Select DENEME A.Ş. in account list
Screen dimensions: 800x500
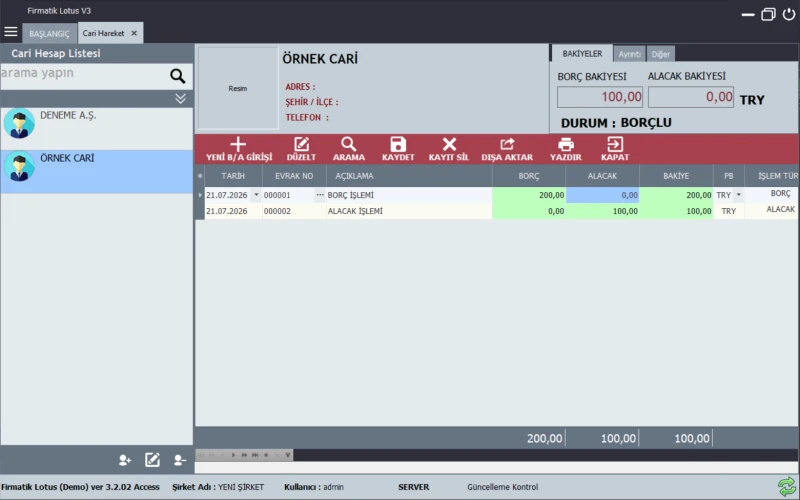(x=96, y=129)
